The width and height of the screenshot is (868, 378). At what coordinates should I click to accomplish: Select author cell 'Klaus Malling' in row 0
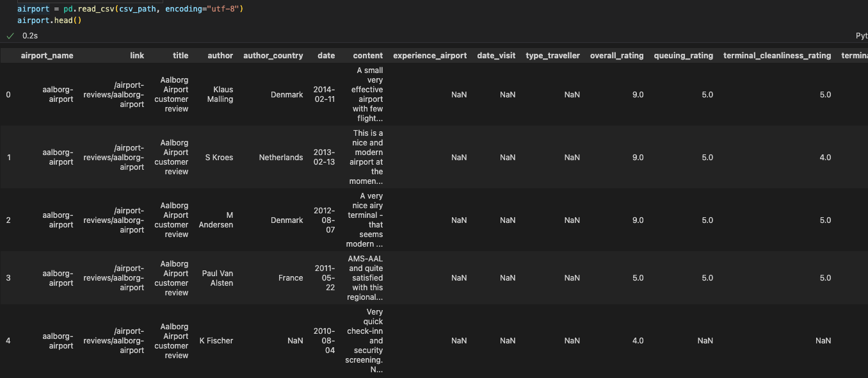[x=219, y=94]
